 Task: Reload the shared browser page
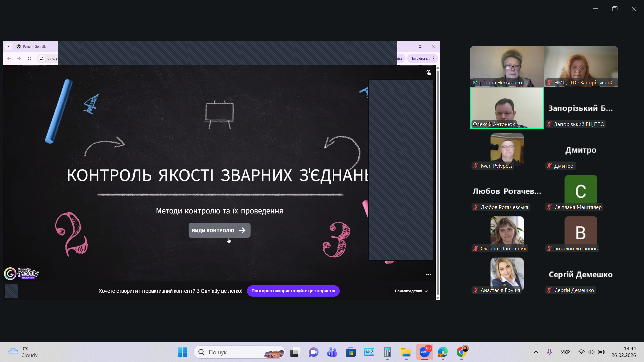click(x=30, y=58)
